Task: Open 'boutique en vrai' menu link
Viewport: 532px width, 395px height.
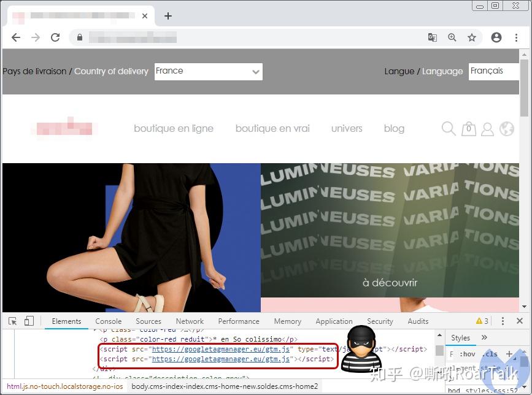Action: [272, 129]
